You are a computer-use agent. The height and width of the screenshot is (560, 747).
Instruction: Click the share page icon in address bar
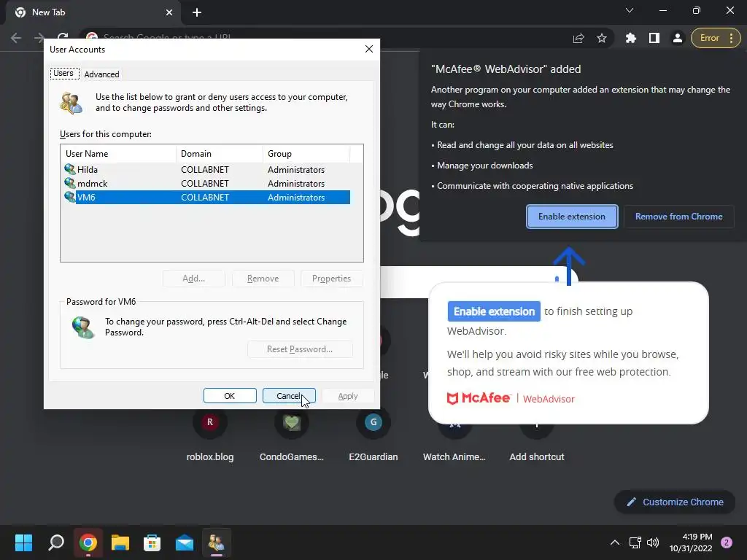click(x=578, y=38)
